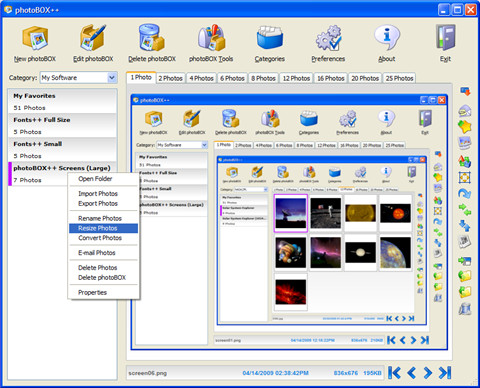Open Edit photoBOX from the toolbar
This screenshot has height=388, width=480.
[x=93, y=38]
